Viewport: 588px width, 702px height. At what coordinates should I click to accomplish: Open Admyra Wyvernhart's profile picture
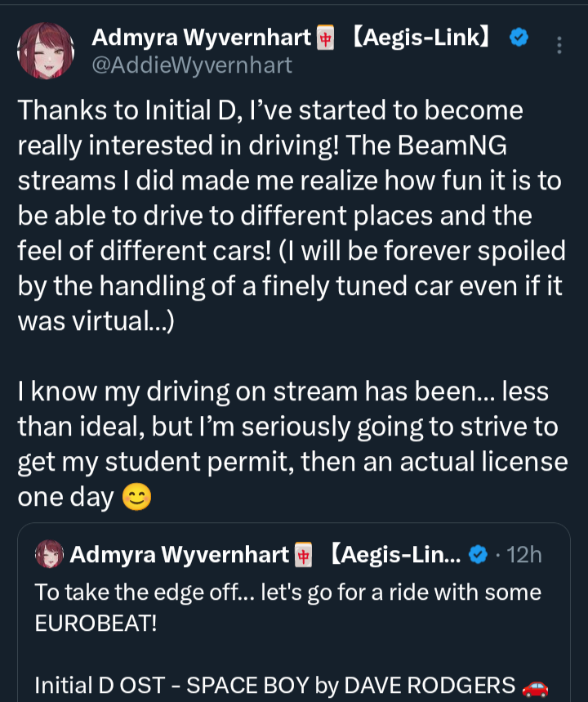coord(47,51)
